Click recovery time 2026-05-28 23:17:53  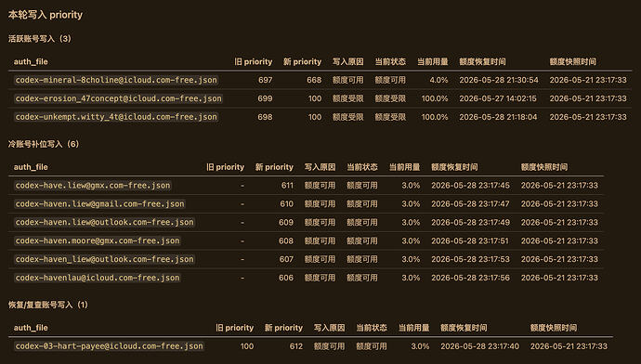(x=470, y=259)
